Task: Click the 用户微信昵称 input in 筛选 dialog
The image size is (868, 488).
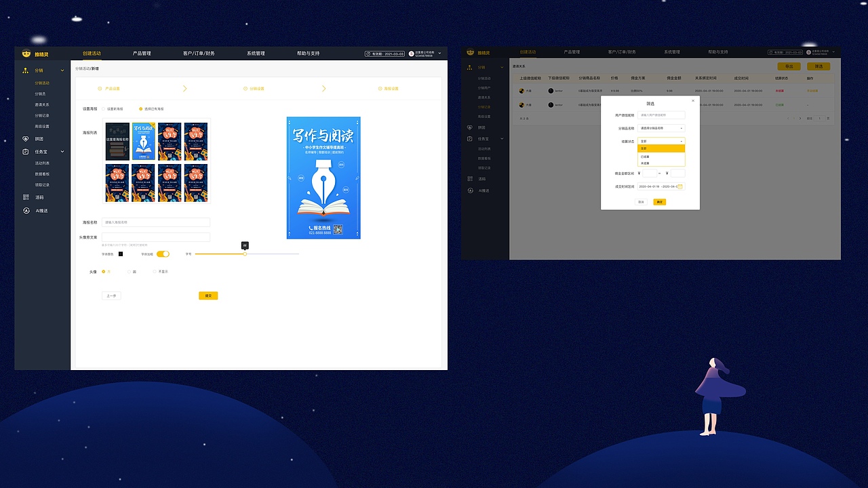Action: (661, 115)
